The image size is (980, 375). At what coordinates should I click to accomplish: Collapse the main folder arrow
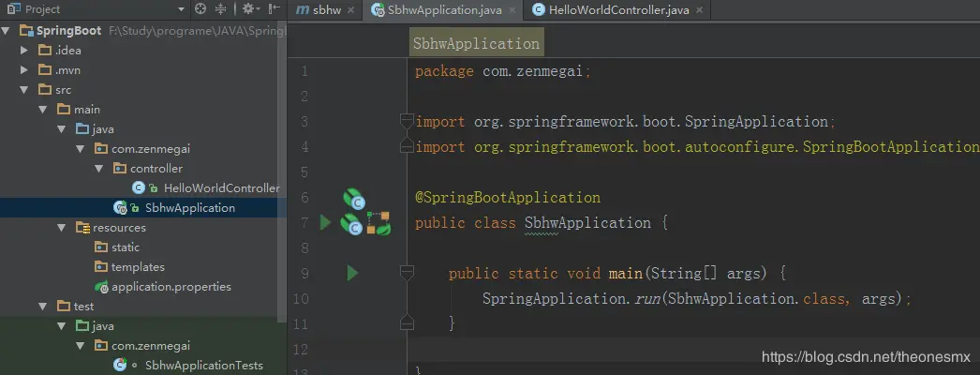(x=43, y=110)
